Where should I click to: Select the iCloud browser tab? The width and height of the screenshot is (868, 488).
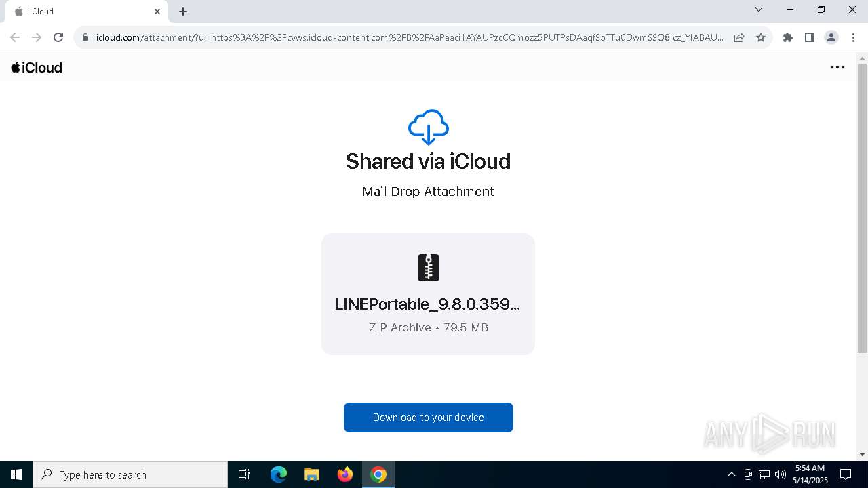click(86, 12)
